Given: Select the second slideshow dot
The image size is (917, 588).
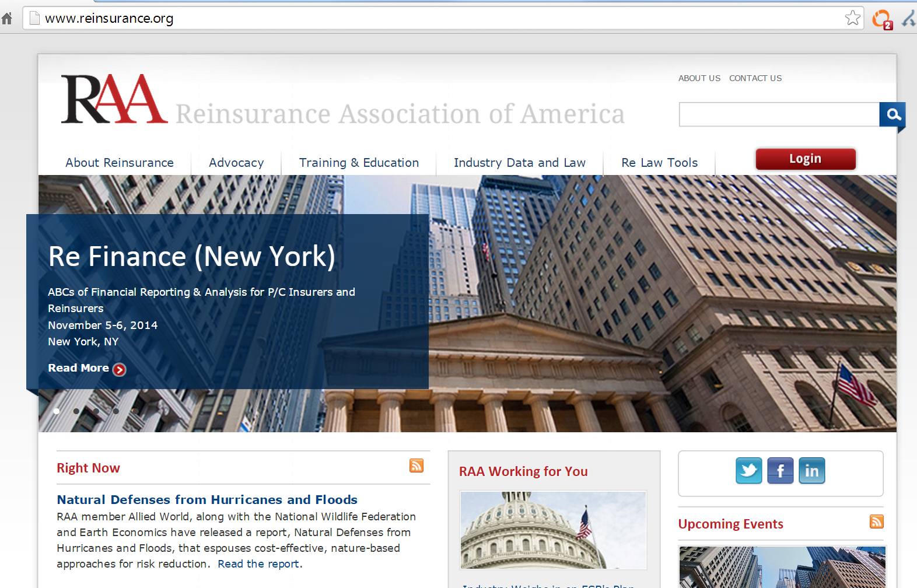Looking at the screenshot, I should (76, 411).
